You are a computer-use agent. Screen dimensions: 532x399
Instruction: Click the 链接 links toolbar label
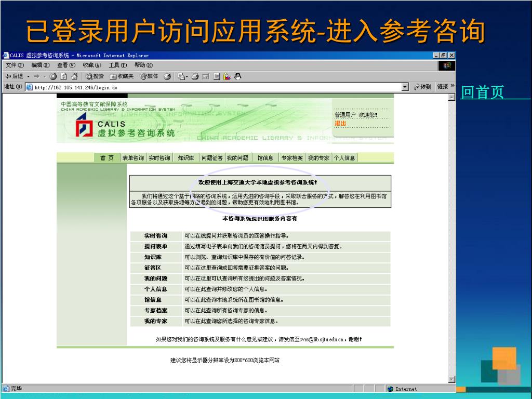[x=443, y=87]
